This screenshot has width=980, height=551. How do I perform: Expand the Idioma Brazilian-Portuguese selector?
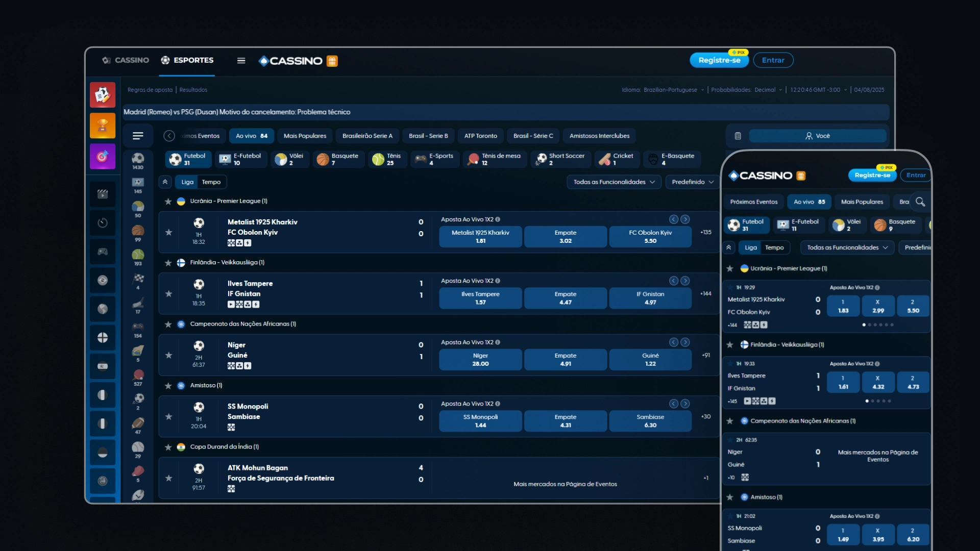coord(670,90)
